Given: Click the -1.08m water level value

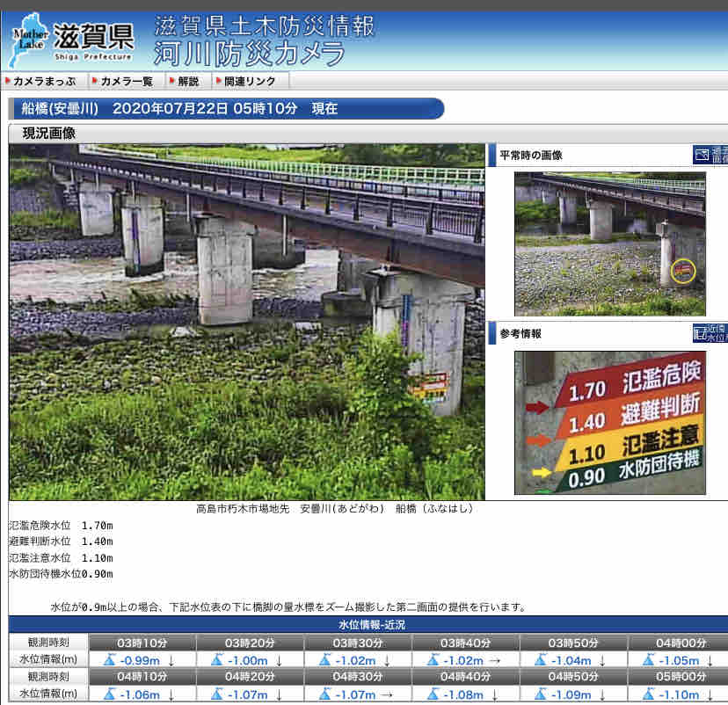Looking at the screenshot, I should click(x=462, y=694).
